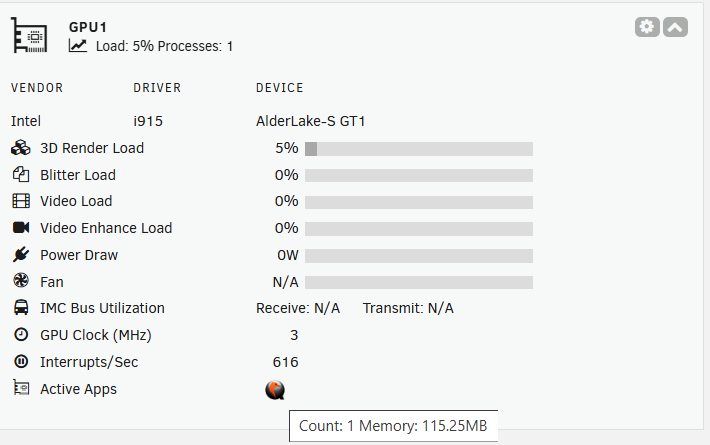
Task: Click the IMC Bus Utilization bus icon
Action: pyautogui.click(x=21, y=308)
